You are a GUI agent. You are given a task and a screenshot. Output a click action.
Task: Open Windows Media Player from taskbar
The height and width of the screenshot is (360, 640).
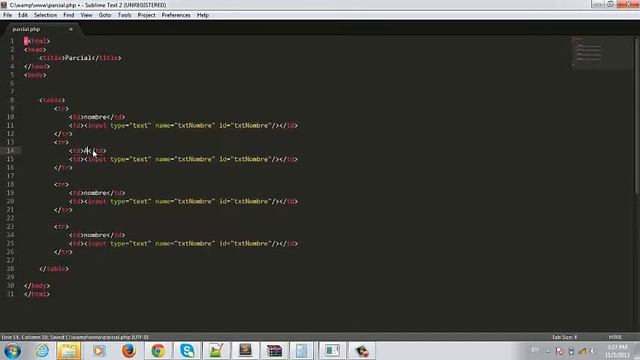(98, 351)
